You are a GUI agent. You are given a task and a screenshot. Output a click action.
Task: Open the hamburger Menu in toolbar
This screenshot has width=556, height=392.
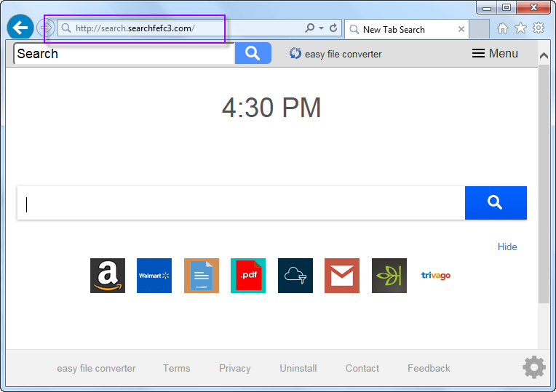click(495, 53)
